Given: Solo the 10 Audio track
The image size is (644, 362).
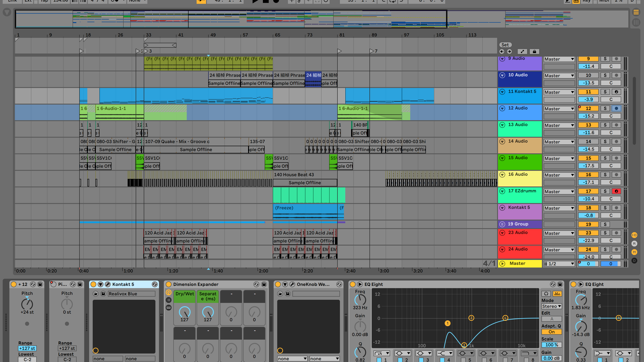Looking at the screenshot, I should tap(605, 75).
